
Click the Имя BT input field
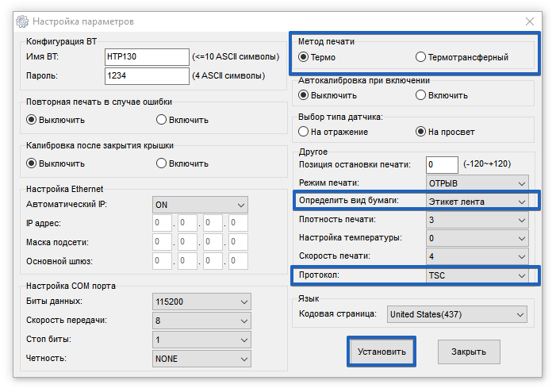click(146, 57)
